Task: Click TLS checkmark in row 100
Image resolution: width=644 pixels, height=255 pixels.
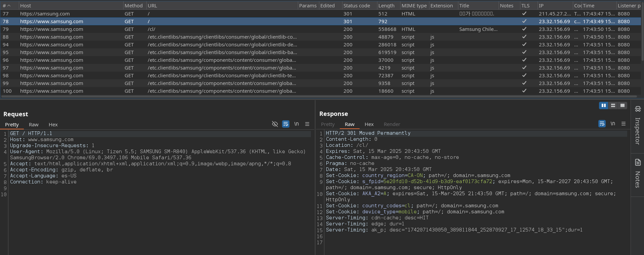Action: pyautogui.click(x=524, y=91)
